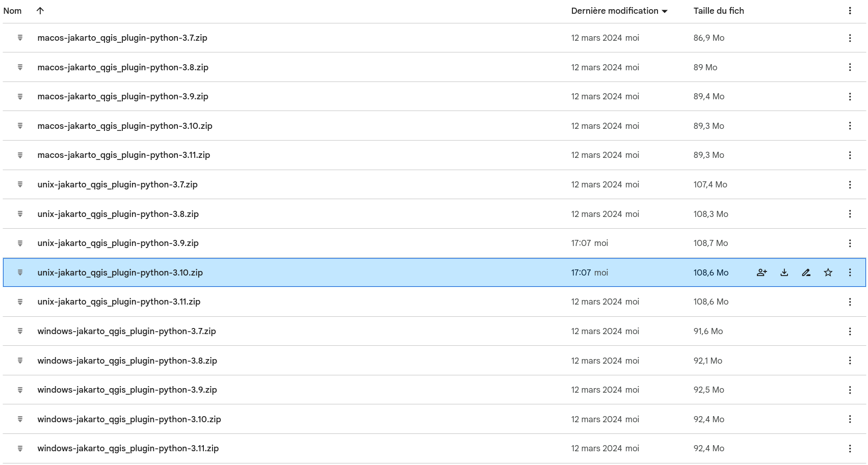Open more actions for windows python-3.10.zip

point(850,419)
